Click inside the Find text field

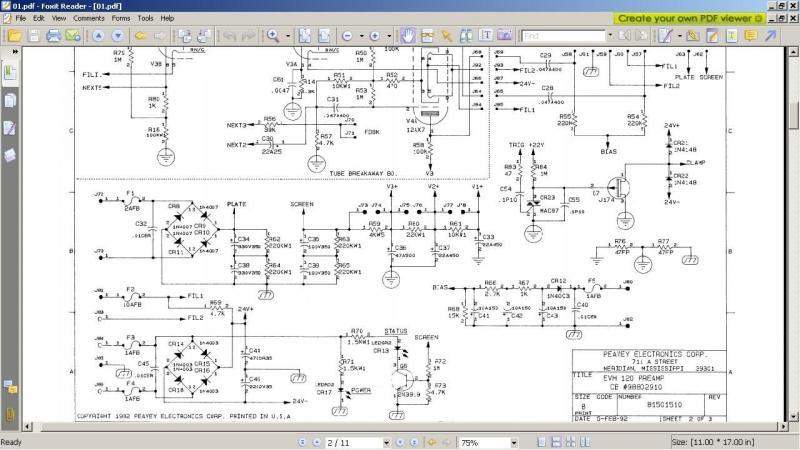coord(562,36)
